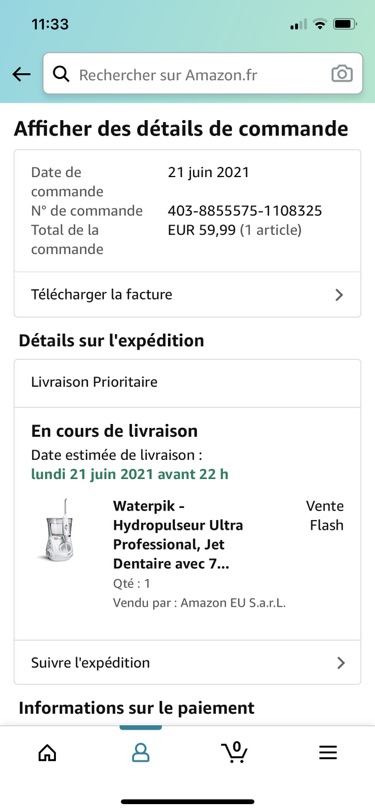Tap the Vente Flash label
375x812 pixels.
325,515
